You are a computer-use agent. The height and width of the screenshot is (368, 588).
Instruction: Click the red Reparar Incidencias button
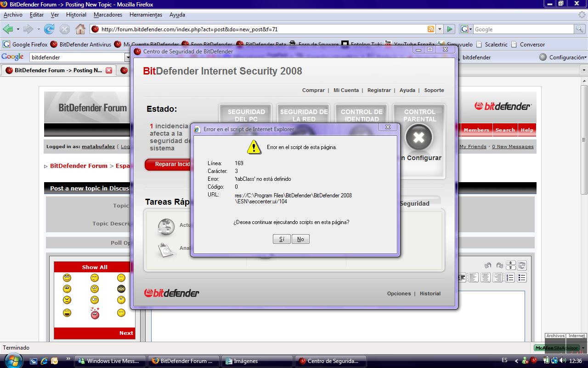(168, 164)
